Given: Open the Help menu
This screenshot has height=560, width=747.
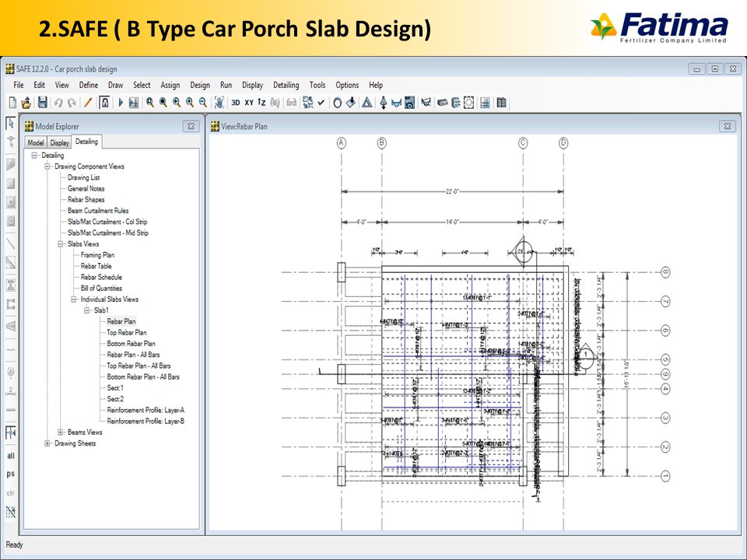Looking at the screenshot, I should [x=376, y=86].
